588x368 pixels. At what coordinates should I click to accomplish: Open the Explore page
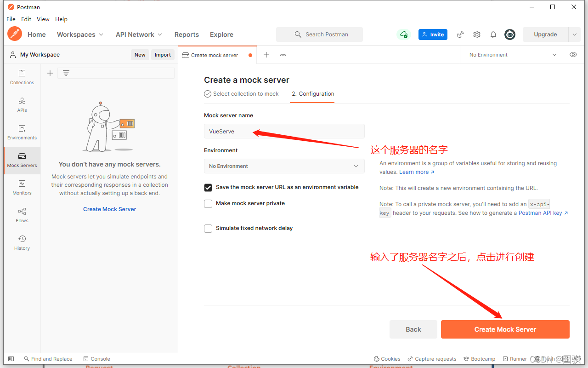[221, 34]
